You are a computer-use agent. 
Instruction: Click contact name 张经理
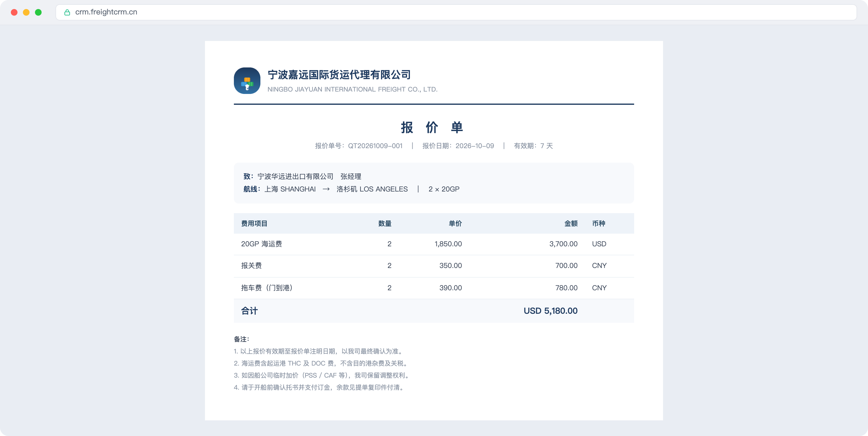coord(351,176)
